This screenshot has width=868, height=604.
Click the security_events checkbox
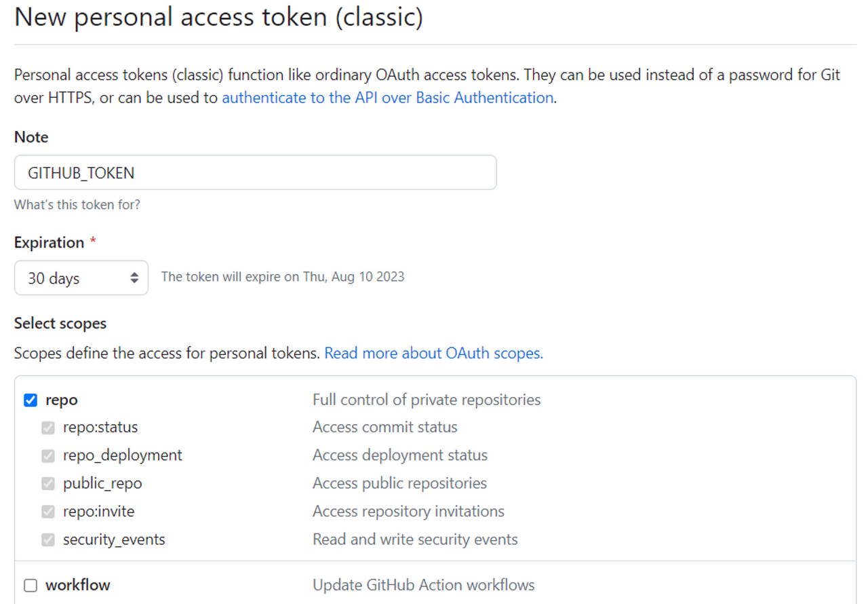click(x=47, y=540)
